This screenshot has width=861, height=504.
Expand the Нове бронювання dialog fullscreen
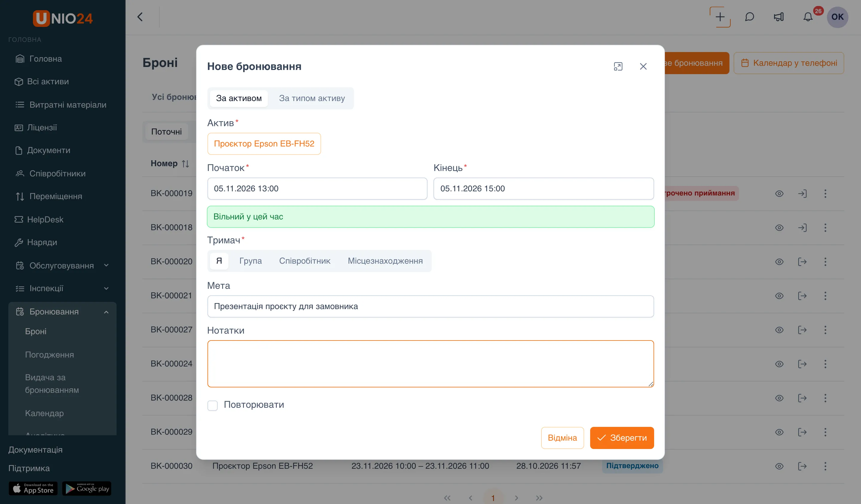(x=618, y=66)
